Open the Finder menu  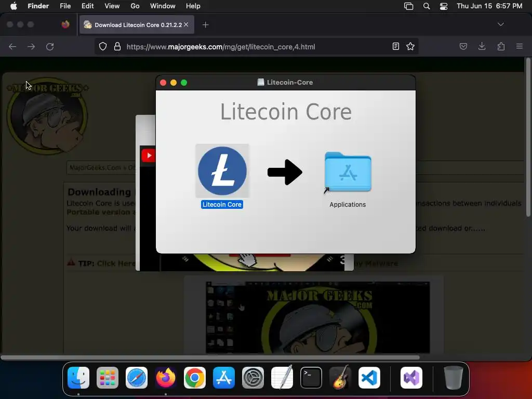pos(38,6)
